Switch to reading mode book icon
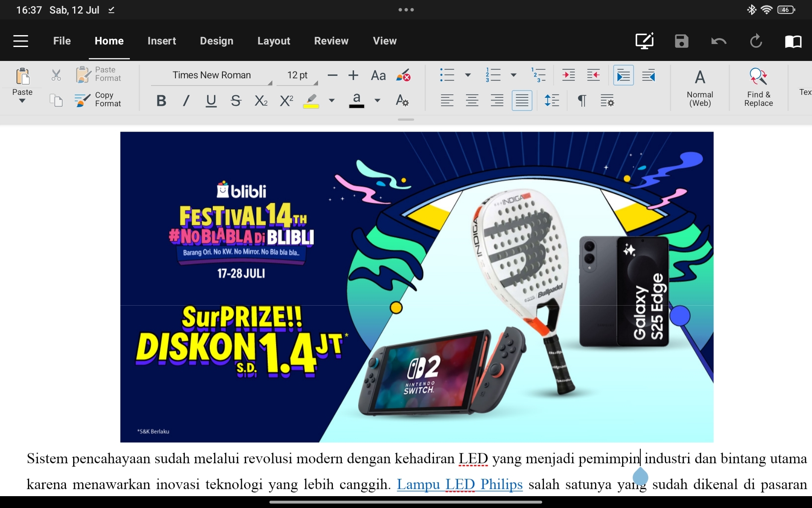This screenshot has height=508, width=812. point(793,41)
